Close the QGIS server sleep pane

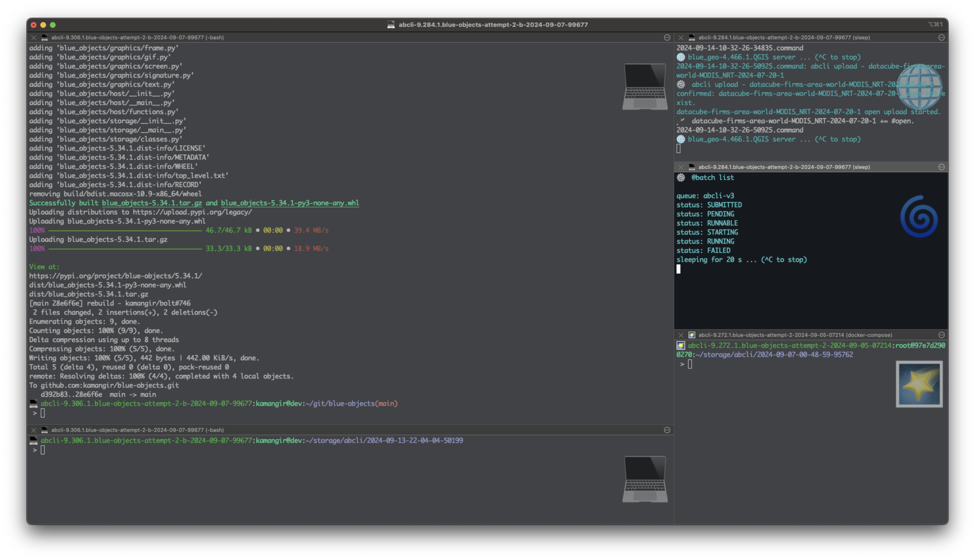[680, 37]
